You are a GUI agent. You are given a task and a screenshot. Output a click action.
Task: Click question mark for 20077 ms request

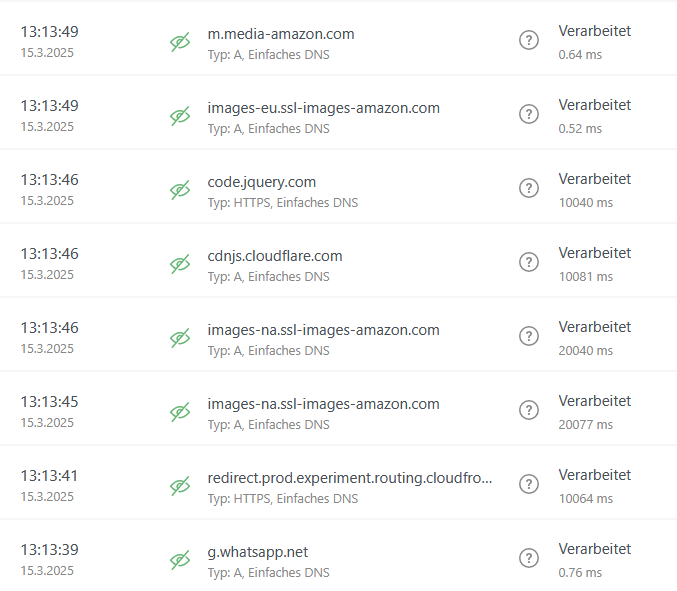(x=528, y=410)
